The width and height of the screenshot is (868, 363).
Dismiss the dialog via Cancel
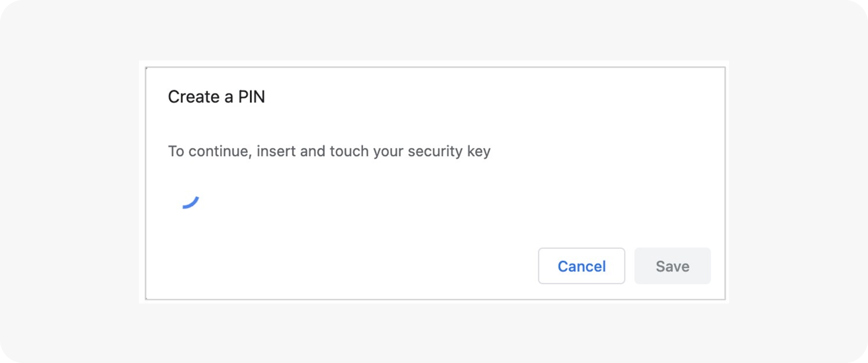tap(581, 266)
